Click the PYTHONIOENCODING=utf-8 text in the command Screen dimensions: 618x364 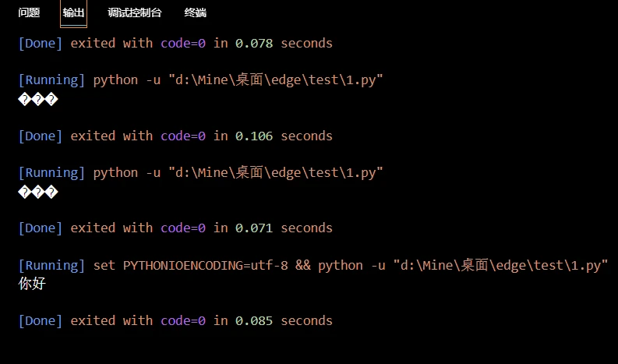pos(205,266)
